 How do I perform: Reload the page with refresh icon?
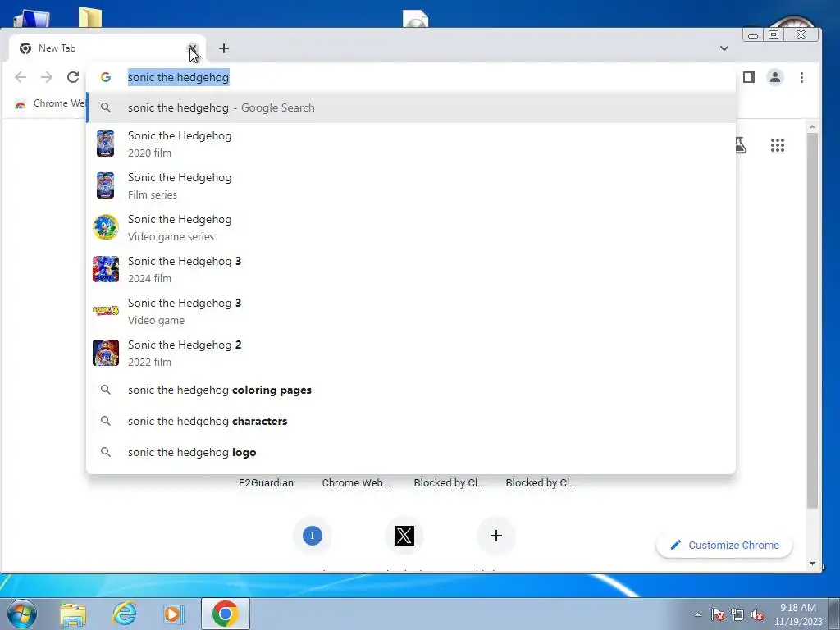[73, 77]
